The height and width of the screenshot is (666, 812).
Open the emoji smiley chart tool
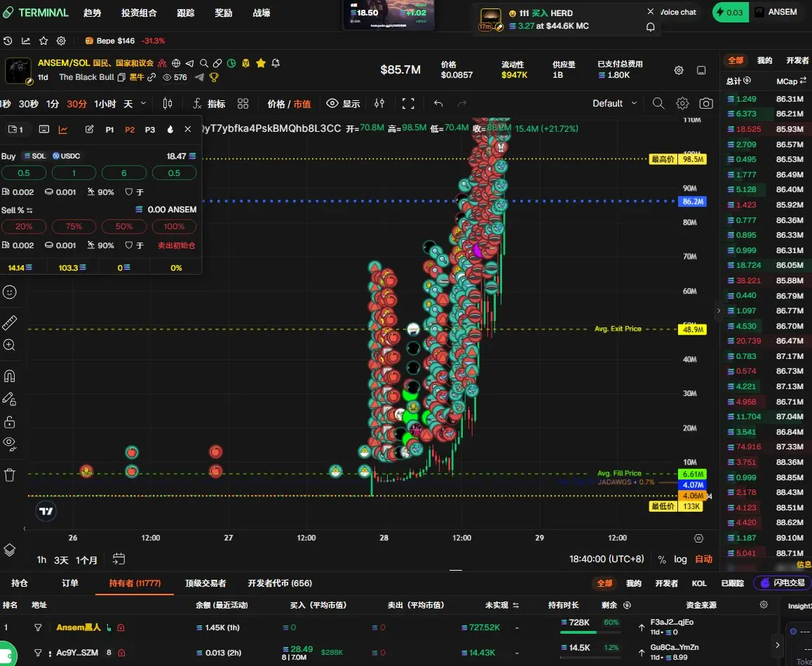[x=9, y=292]
